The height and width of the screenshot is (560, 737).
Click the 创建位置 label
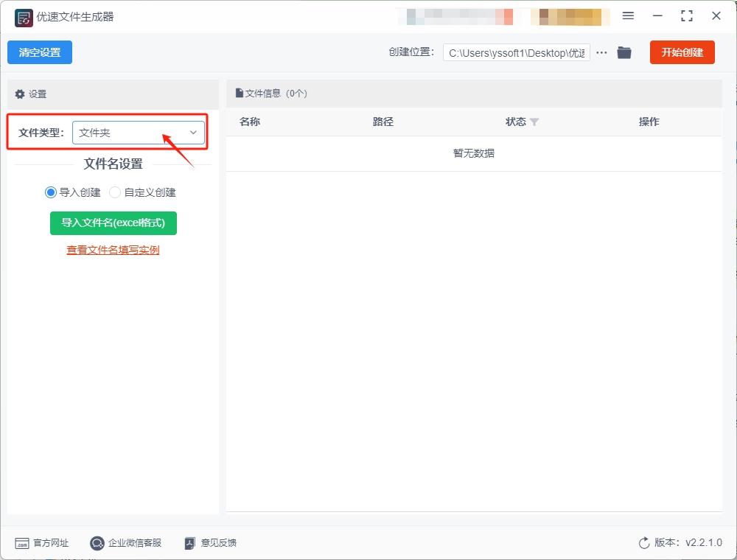pos(411,52)
